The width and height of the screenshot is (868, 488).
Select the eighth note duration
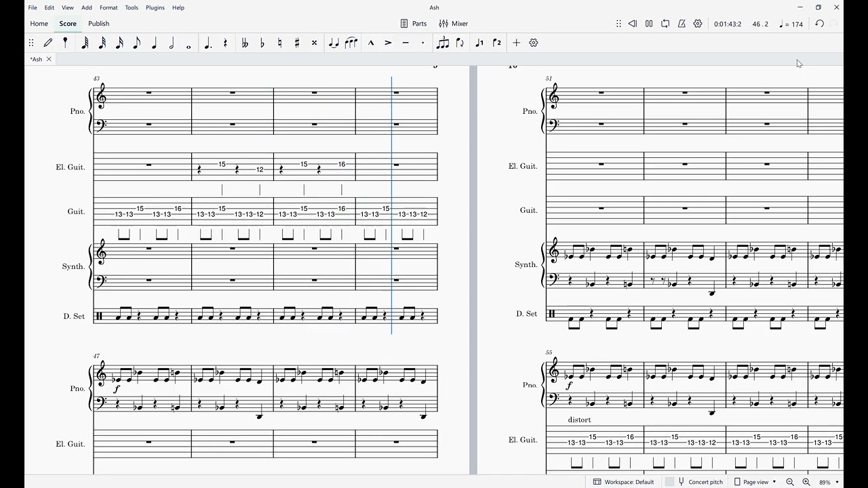[x=136, y=43]
